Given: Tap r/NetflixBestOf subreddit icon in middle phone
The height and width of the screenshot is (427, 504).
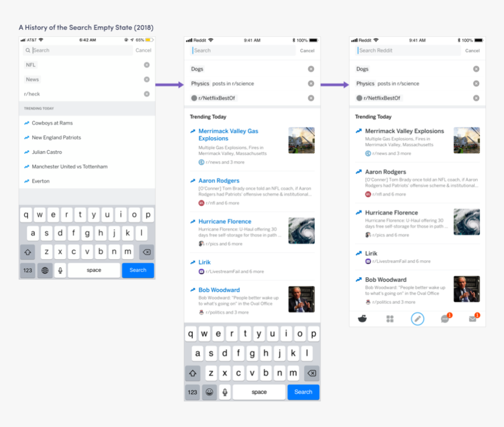Looking at the screenshot, I should click(194, 98).
